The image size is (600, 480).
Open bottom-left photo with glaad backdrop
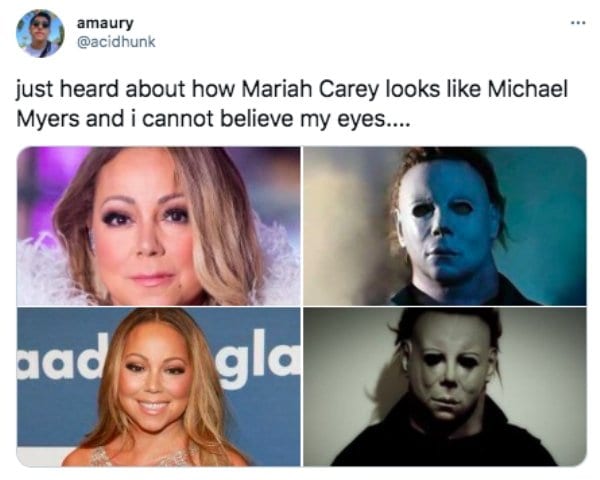159,387
